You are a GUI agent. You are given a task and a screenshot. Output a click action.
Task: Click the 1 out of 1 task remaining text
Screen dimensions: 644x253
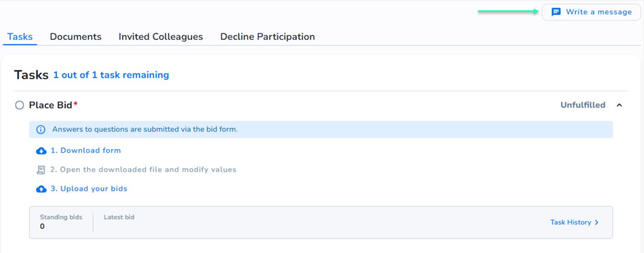point(111,75)
